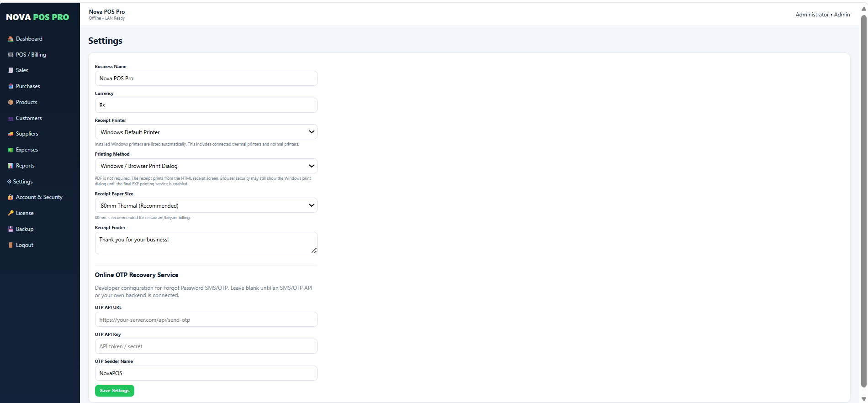
Task: Click the NOVA POS PRO logo
Action: [37, 17]
